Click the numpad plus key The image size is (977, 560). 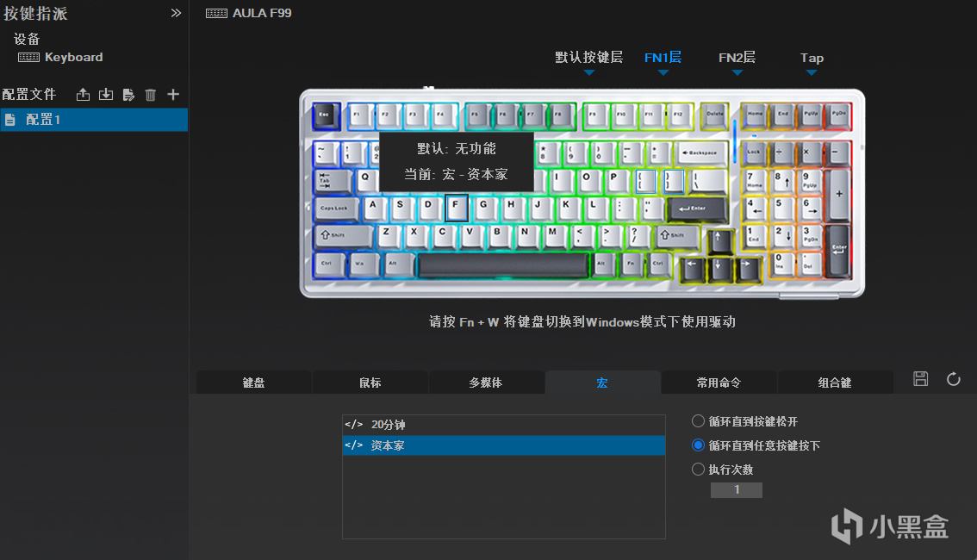tap(838, 196)
